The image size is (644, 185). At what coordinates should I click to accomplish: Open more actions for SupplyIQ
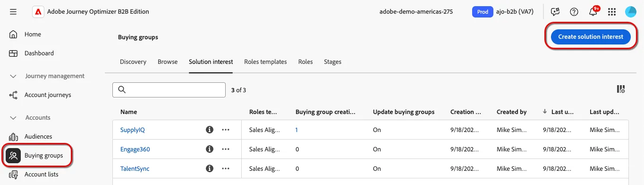(226, 130)
